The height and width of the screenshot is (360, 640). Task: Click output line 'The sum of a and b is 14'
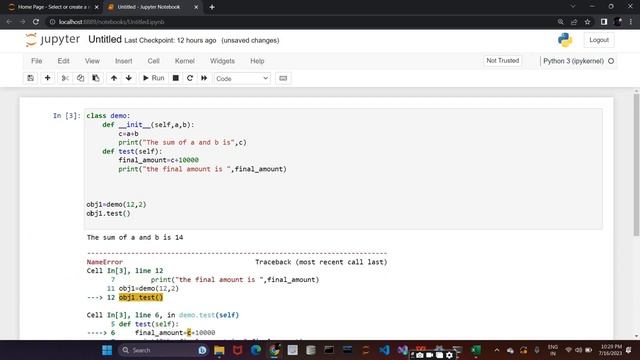tap(135, 238)
